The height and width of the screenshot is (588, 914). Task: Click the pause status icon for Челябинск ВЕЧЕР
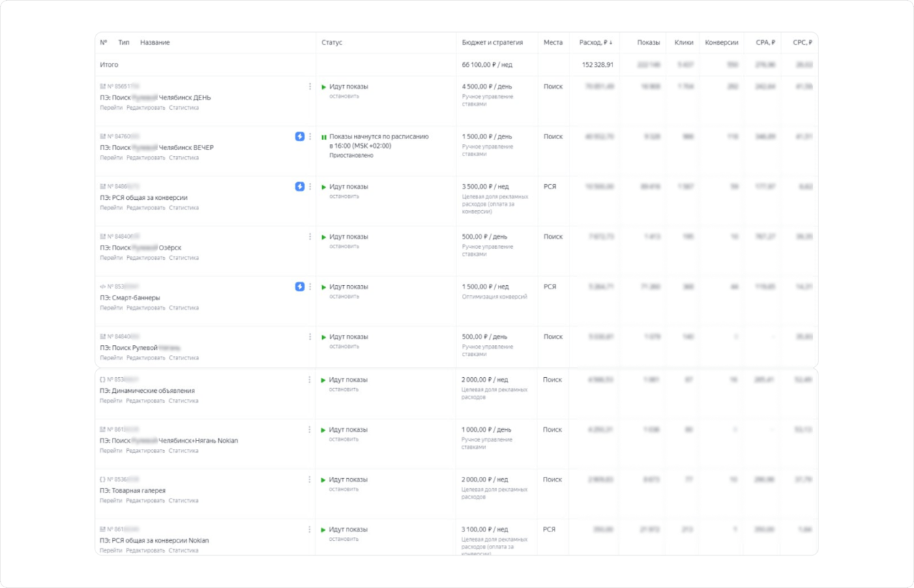324,137
